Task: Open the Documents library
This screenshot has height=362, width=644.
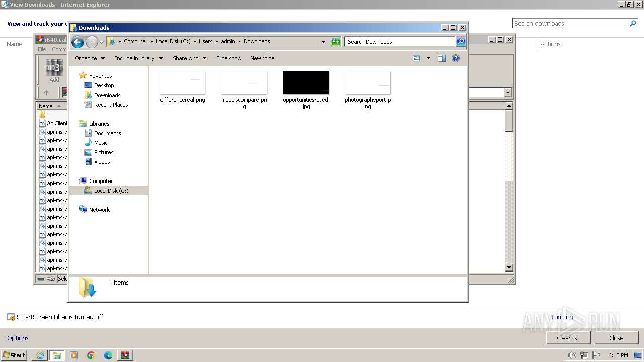Action: (x=107, y=133)
